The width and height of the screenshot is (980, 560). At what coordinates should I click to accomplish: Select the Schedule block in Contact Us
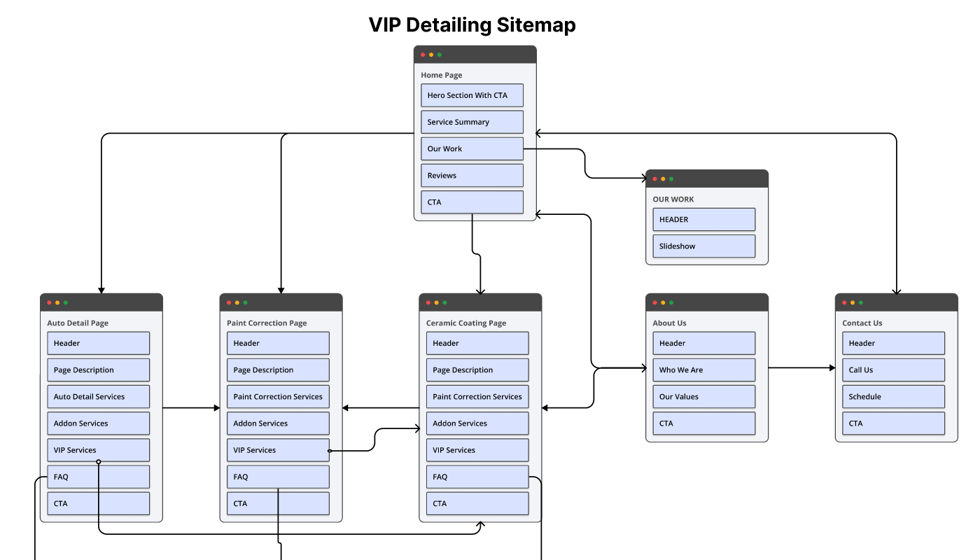click(x=893, y=396)
